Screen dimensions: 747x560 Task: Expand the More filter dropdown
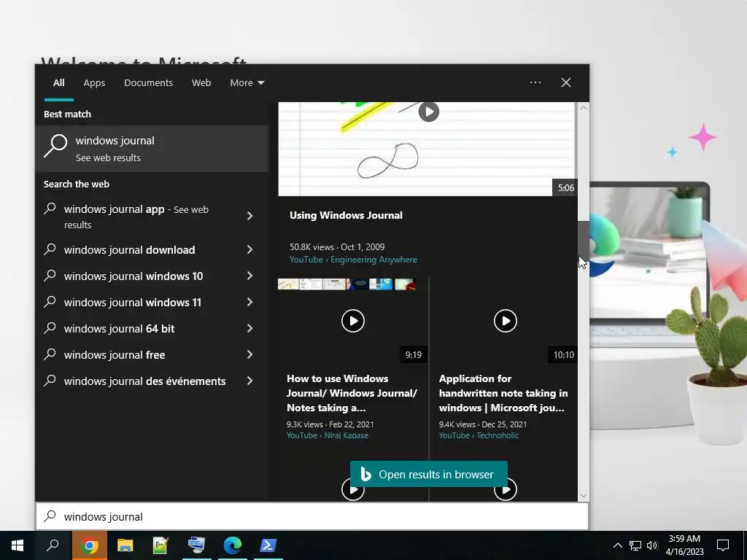(x=247, y=83)
